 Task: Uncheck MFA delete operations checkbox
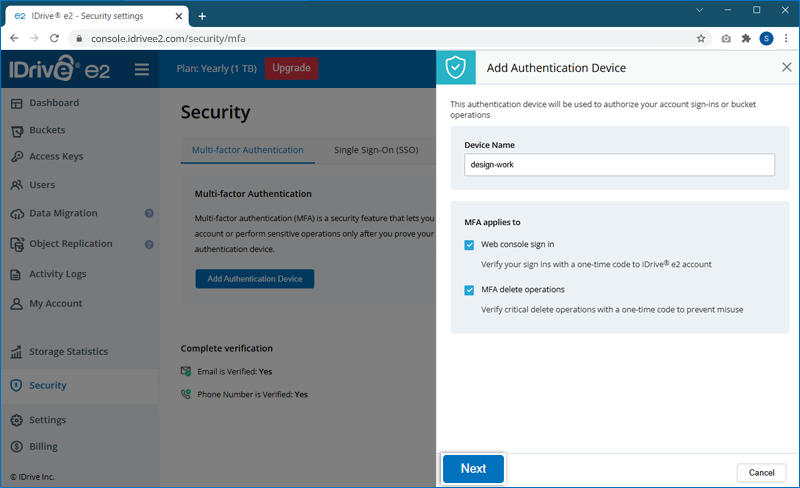(x=469, y=290)
